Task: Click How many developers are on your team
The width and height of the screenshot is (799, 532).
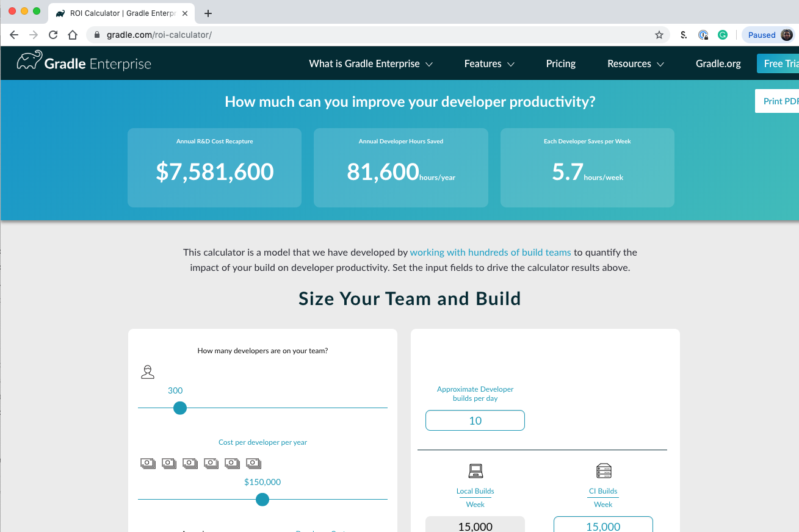Action: 262,351
